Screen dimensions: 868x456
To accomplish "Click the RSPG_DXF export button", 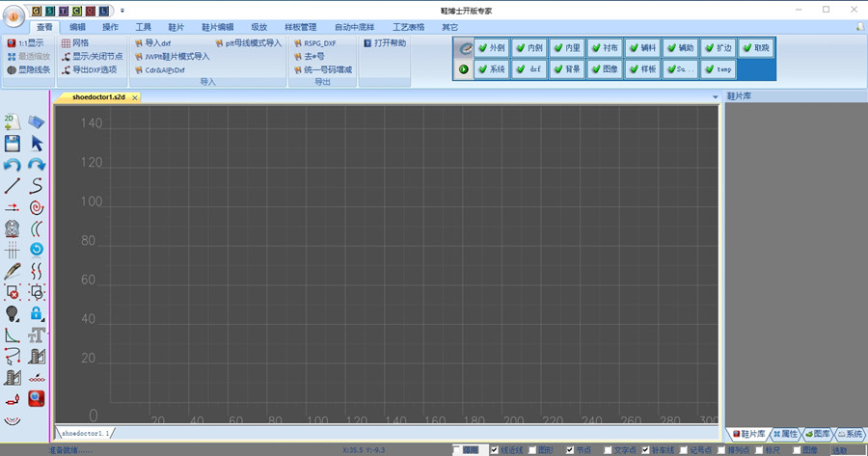I will (315, 42).
